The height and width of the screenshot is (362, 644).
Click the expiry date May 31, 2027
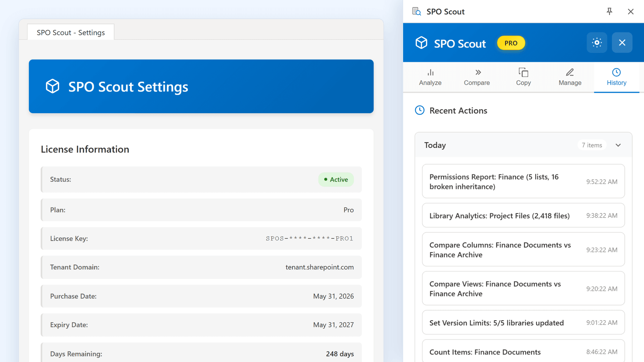point(333,325)
